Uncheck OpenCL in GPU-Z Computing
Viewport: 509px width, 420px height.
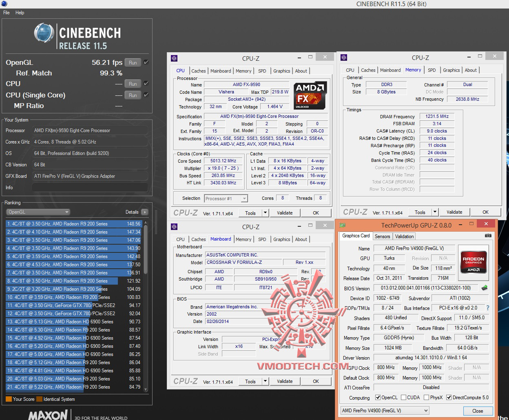click(x=378, y=398)
